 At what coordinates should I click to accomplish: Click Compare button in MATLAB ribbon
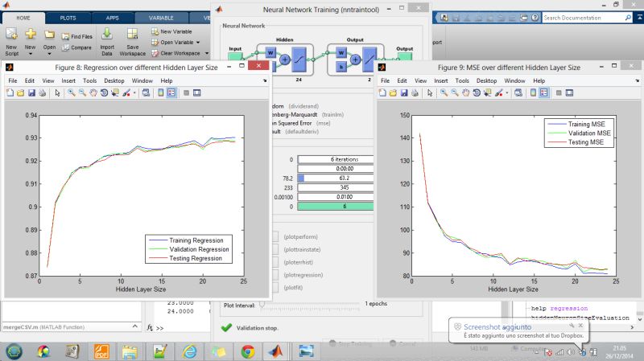(x=76, y=47)
